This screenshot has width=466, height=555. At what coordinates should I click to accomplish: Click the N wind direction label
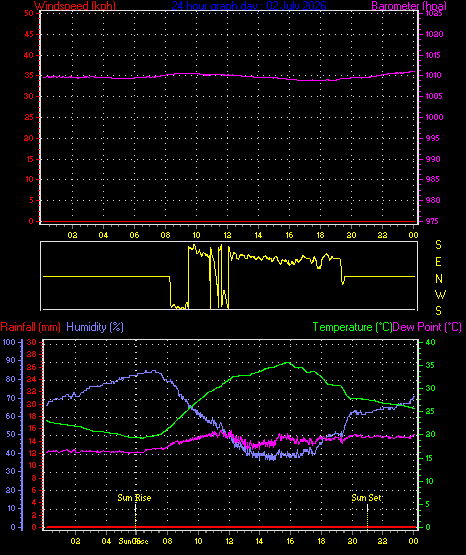pyautogui.click(x=439, y=279)
